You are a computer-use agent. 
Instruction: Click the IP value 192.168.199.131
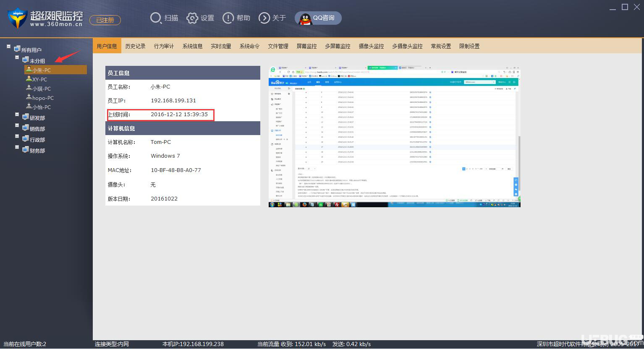(173, 100)
